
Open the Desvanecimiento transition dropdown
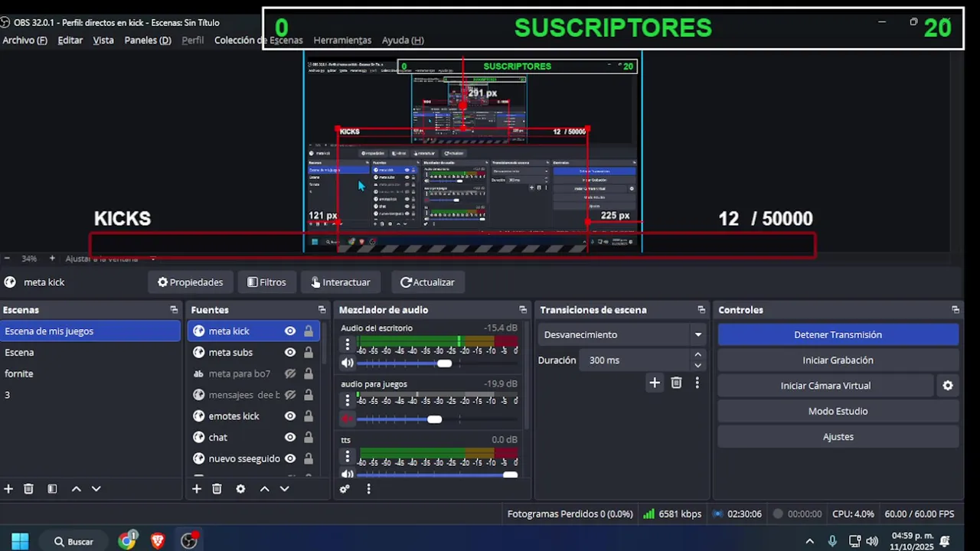click(622, 334)
